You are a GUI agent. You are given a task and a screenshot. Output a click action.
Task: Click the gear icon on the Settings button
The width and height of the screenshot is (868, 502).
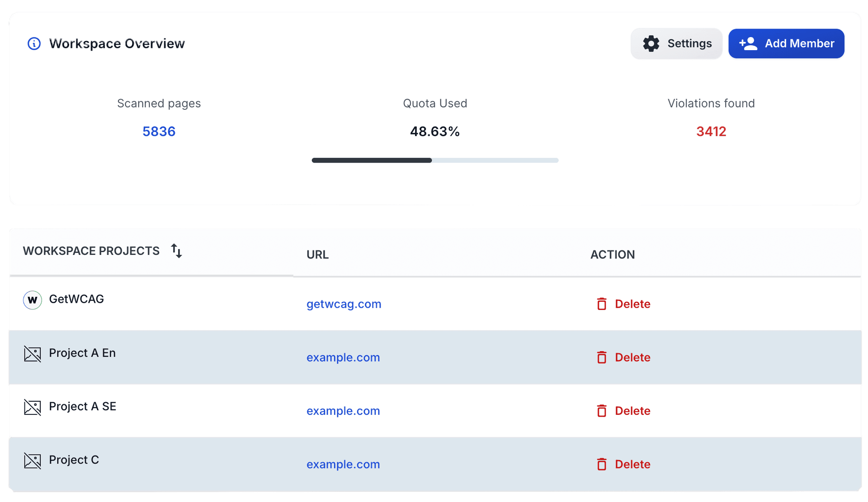pos(651,43)
